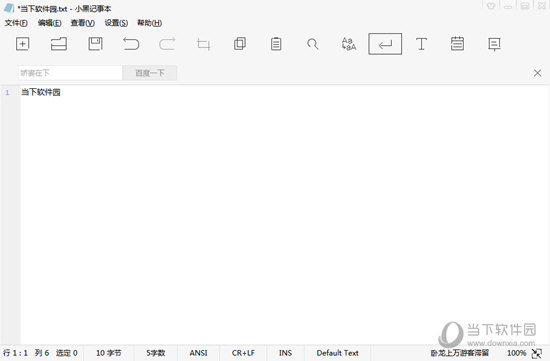Click the CR+LF line ending indicator
This screenshot has height=361, width=550.
tap(243, 353)
